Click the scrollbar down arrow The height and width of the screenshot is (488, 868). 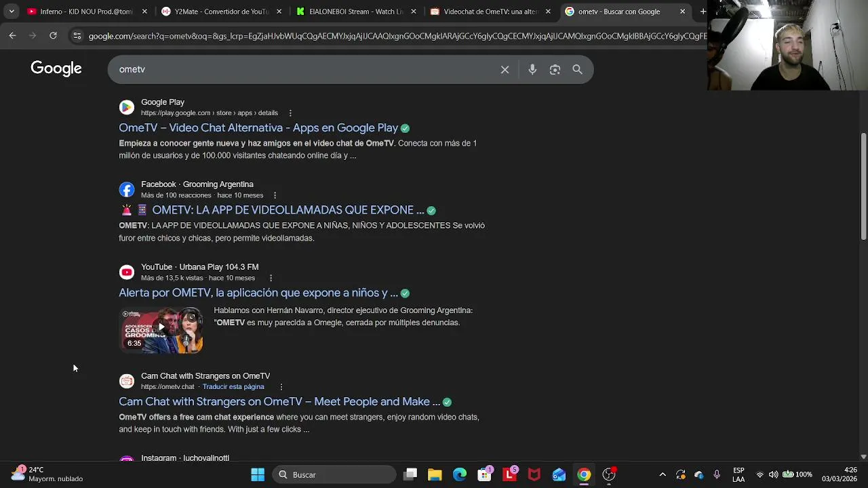(863, 457)
